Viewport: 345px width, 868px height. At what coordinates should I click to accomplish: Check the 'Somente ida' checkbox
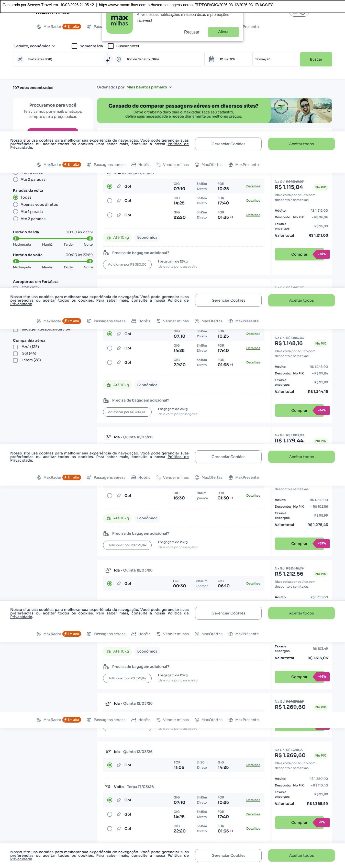(74, 46)
